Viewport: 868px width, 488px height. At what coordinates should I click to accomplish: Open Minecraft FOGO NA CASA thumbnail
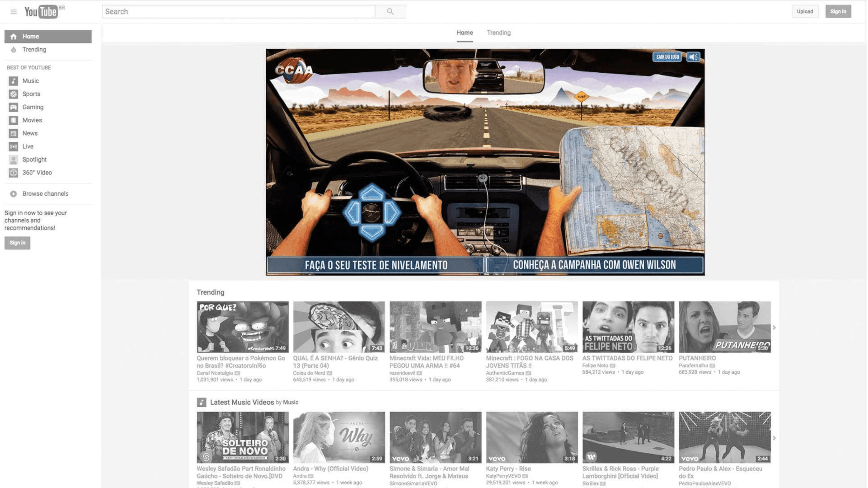[x=532, y=327]
